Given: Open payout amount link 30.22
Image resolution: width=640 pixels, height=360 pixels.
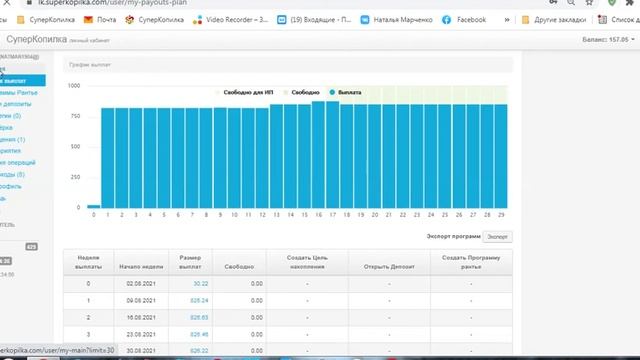Looking at the screenshot, I should 200,284.
